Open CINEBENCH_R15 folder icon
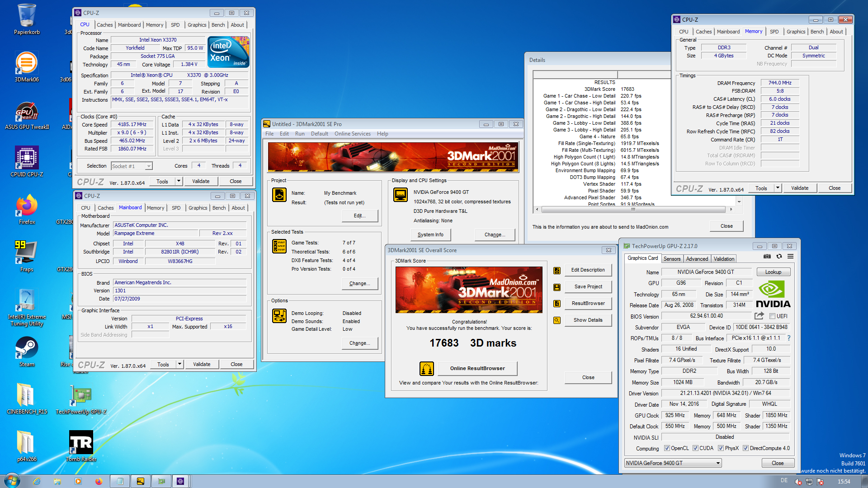This screenshot has width=868, height=488. (27, 399)
